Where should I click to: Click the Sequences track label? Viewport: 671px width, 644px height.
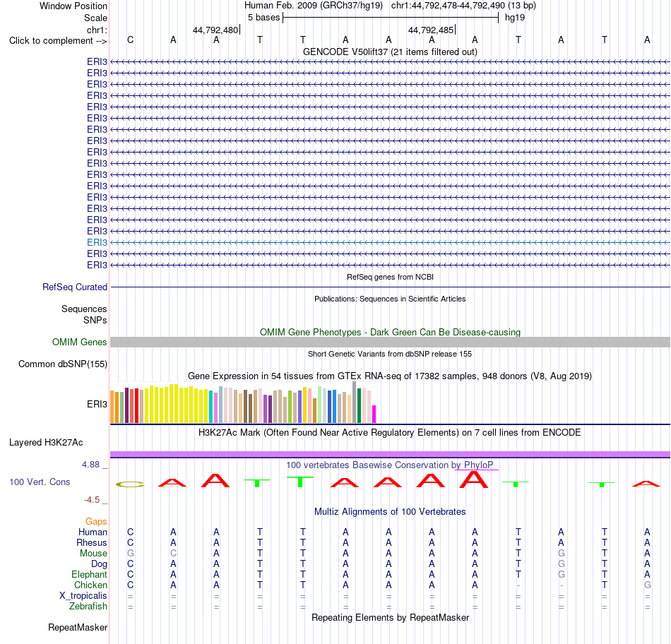tap(84, 309)
